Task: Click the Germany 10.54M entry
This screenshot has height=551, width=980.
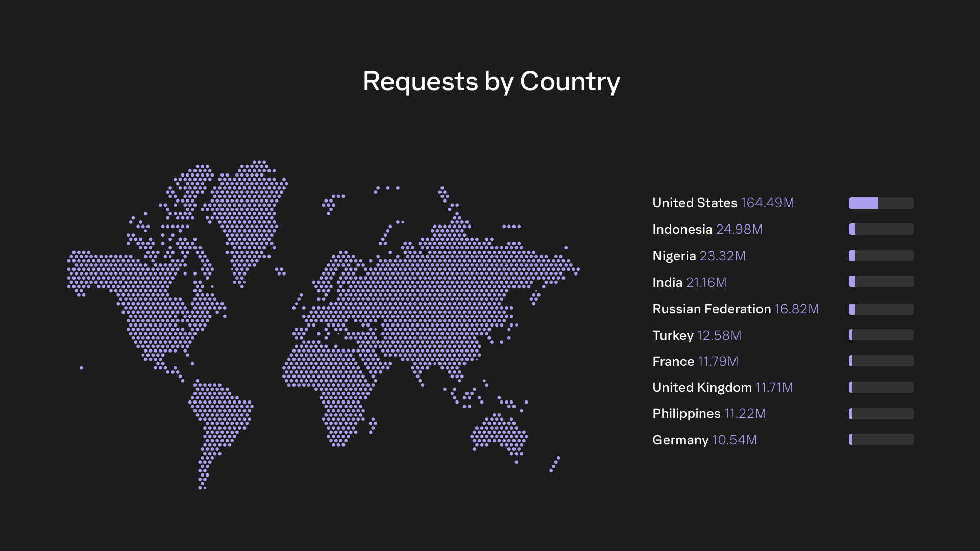Action: click(x=704, y=440)
